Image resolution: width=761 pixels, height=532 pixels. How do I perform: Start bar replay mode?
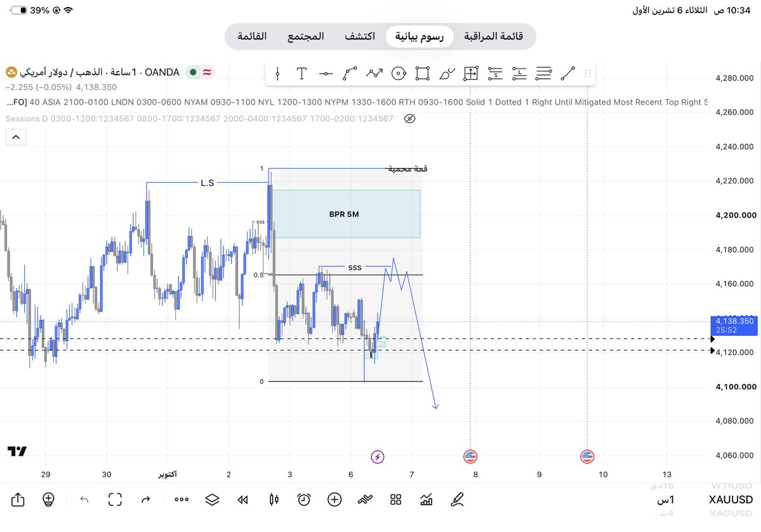[242, 500]
